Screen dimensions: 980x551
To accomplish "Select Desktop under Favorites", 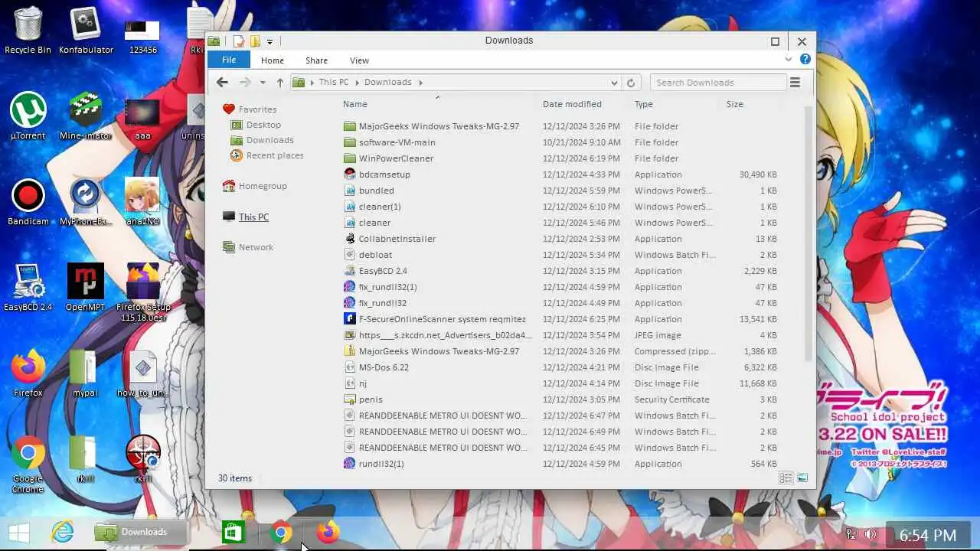I will tap(256, 125).
